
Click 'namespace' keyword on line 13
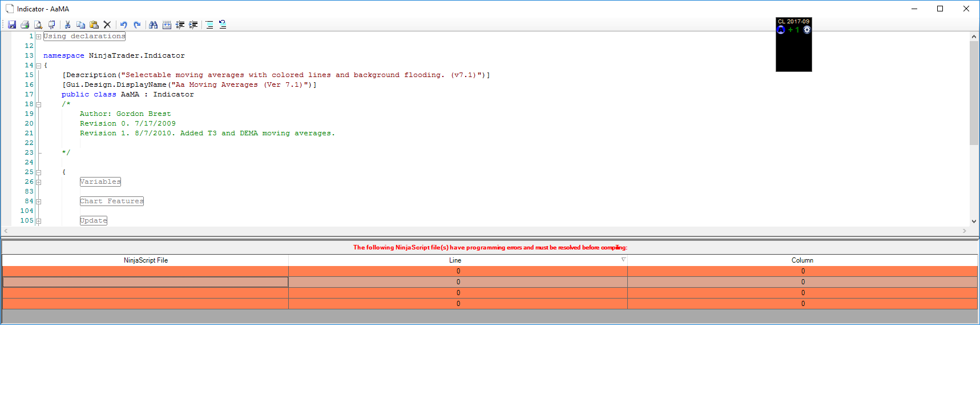64,56
